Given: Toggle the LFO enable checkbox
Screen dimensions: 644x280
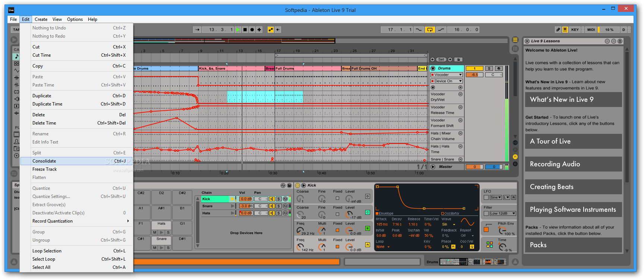Looking at the screenshot, I should point(486,197).
